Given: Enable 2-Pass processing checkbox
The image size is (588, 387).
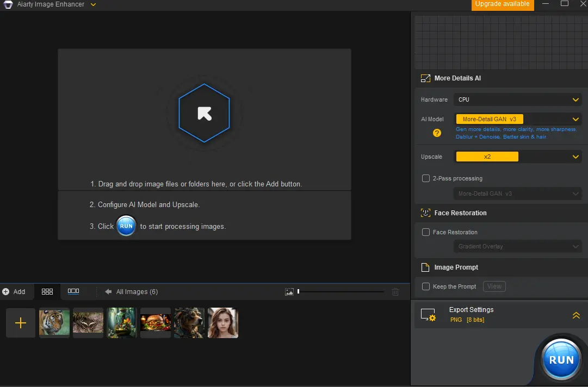Looking at the screenshot, I should [425, 178].
